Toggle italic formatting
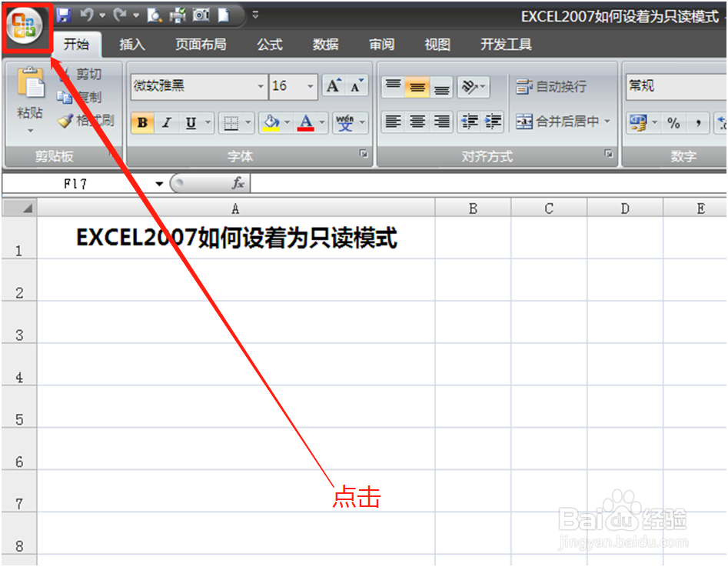The width and height of the screenshot is (728, 567). click(x=167, y=122)
